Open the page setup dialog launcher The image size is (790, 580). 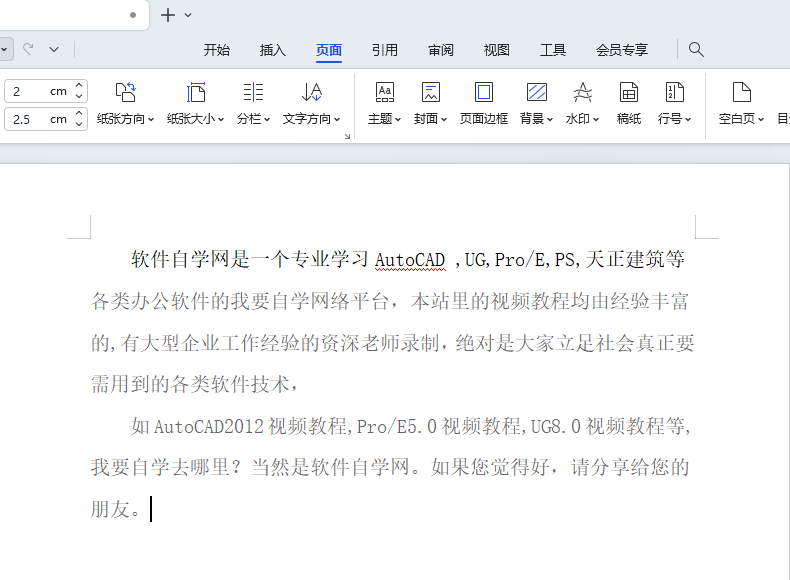347,137
